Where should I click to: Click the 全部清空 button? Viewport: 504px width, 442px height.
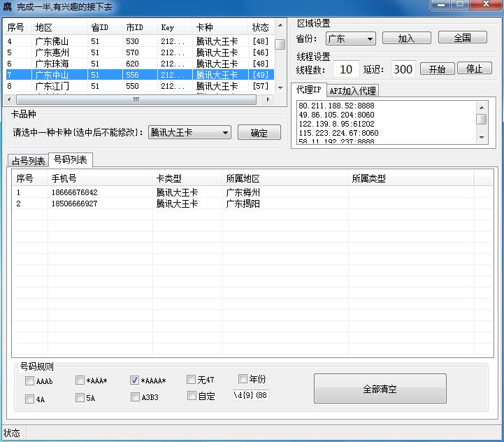[380, 389]
